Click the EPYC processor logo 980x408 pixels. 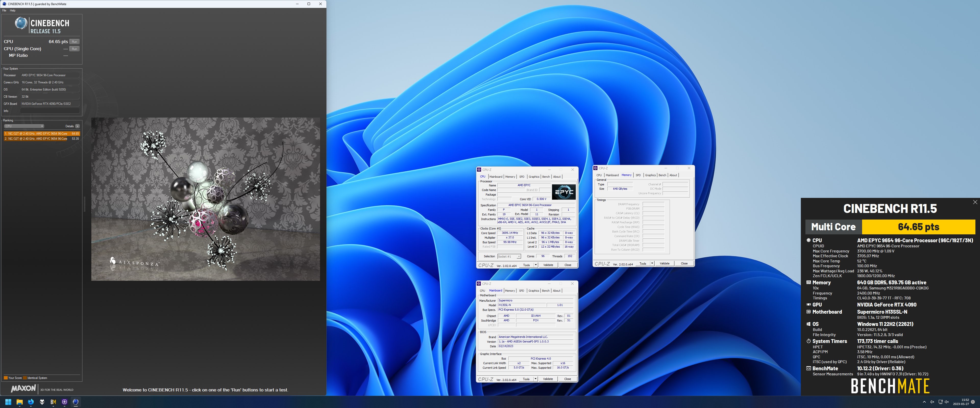point(563,192)
